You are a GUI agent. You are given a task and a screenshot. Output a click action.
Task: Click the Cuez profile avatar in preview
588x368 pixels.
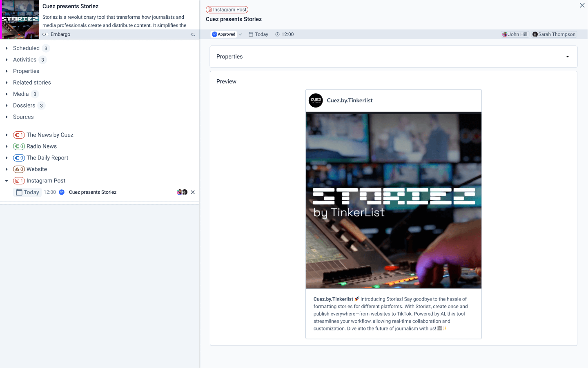tap(316, 101)
